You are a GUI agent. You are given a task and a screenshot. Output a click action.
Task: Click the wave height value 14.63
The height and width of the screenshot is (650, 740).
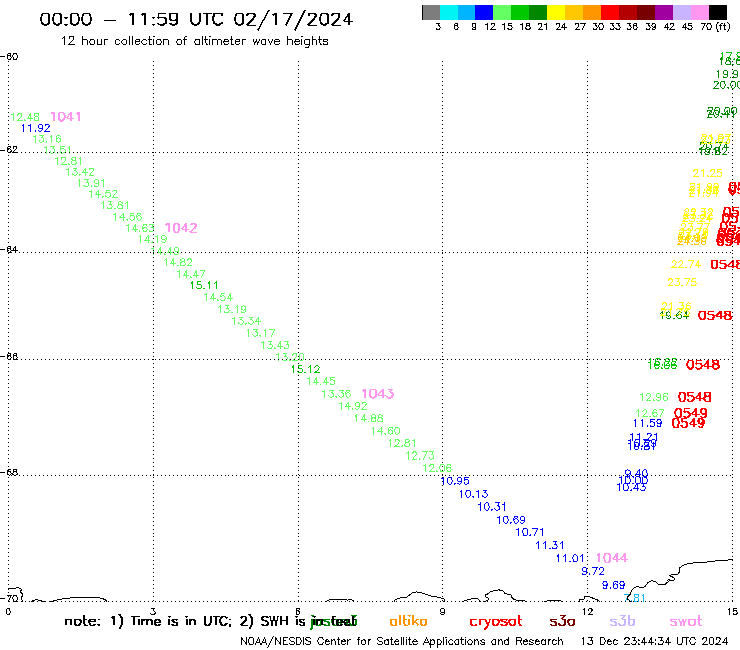[140, 228]
